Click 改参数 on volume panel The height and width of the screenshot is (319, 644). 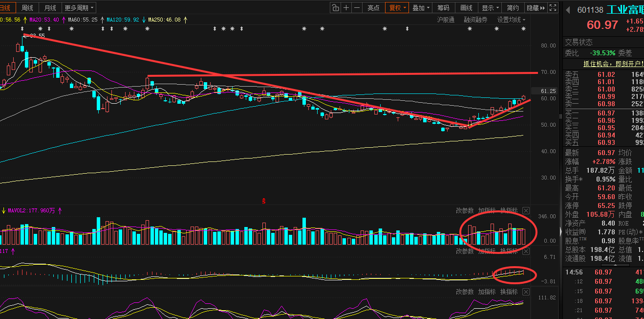tap(465, 210)
